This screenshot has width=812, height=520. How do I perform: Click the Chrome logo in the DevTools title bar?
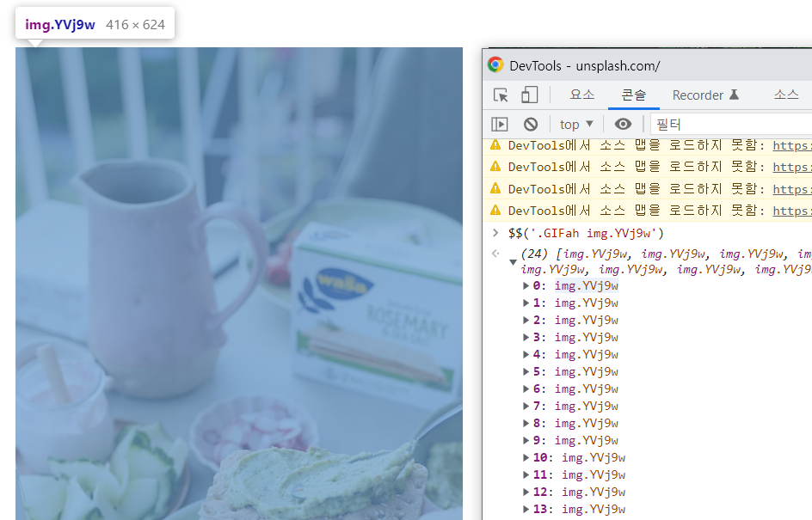[x=495, y=64]
